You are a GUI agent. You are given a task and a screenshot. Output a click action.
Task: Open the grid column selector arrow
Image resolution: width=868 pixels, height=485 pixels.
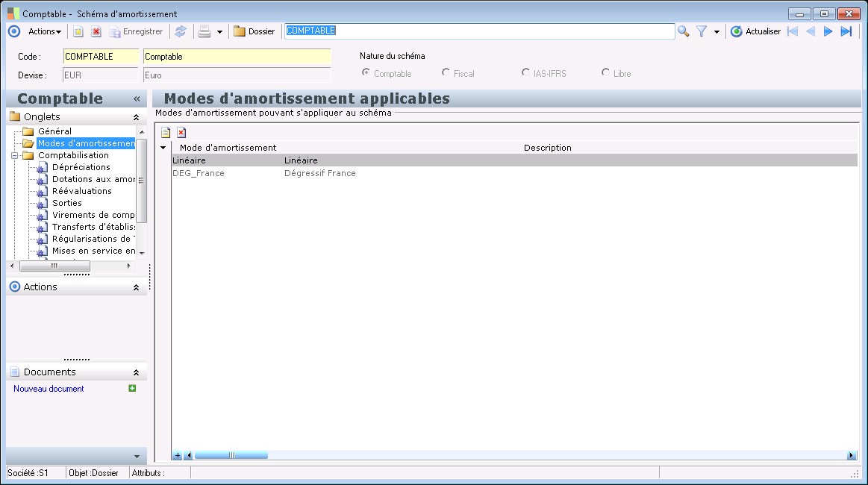(x=163, y=148)
